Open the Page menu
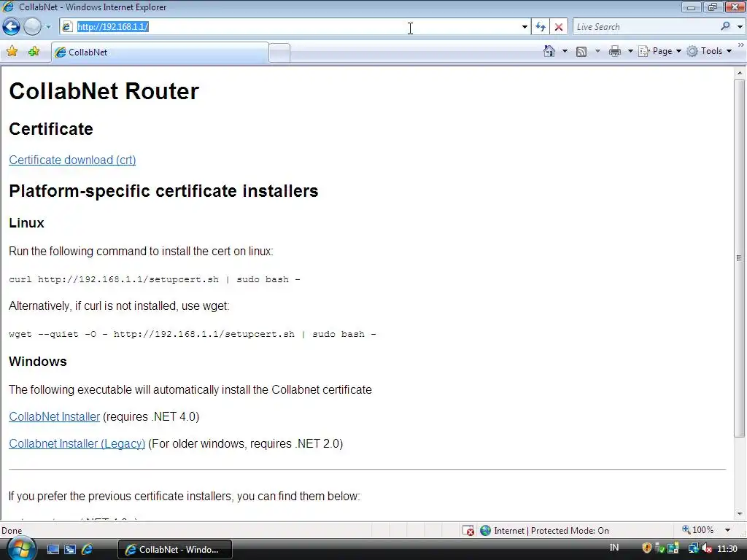Screen dimensions: 747x560 tap(660, 51)
